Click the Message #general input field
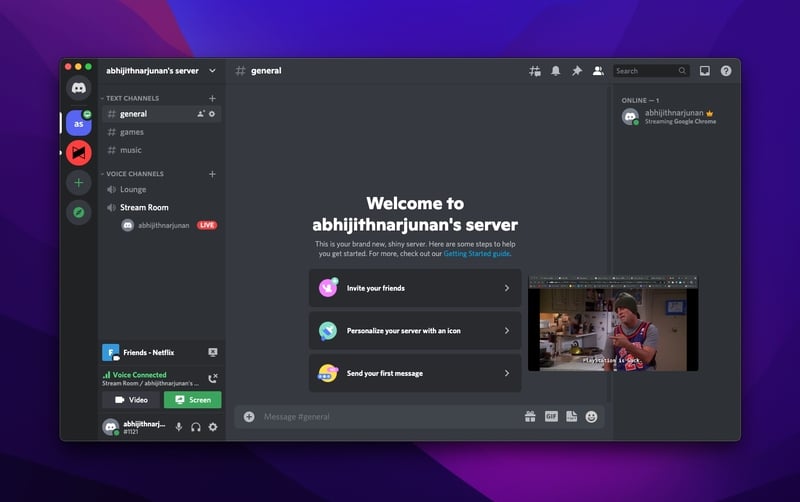The image size is (800, 502). pos(390,417)
